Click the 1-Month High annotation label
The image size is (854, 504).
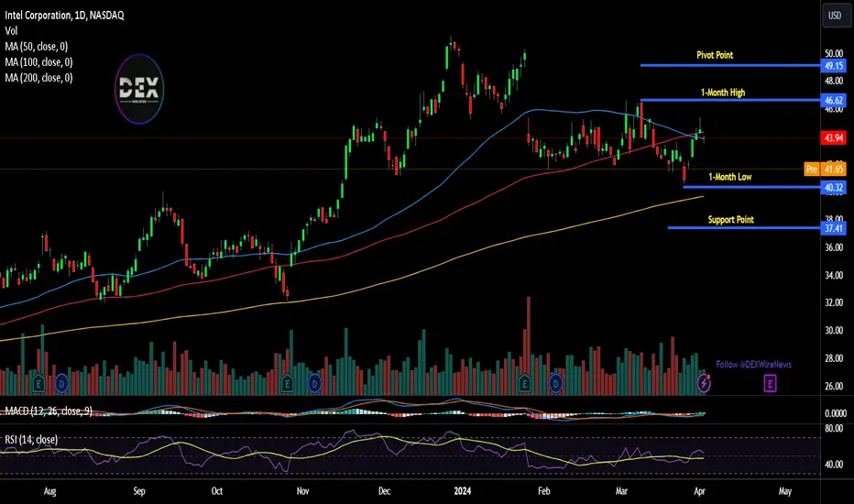(x=723, y=93)
